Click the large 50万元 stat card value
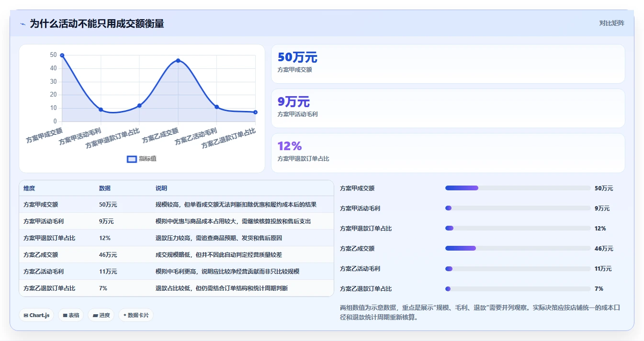This screenshot has height=341, width=644. coord(297,57)
